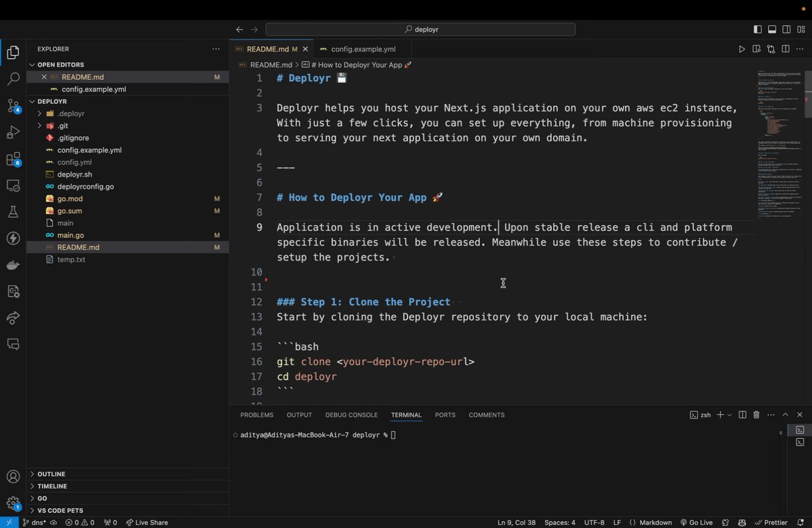Click the Prettier status bar item
The image size is (812, 528).
(772, 522)
